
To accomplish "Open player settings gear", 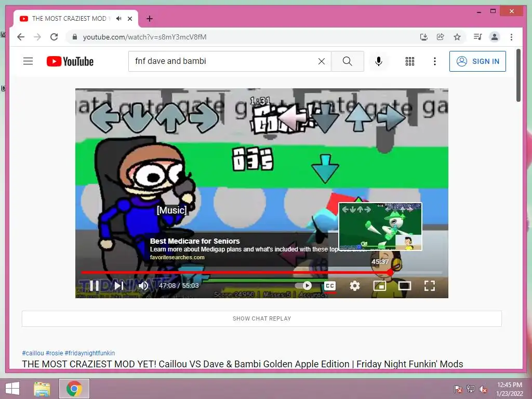I will 354,286.
